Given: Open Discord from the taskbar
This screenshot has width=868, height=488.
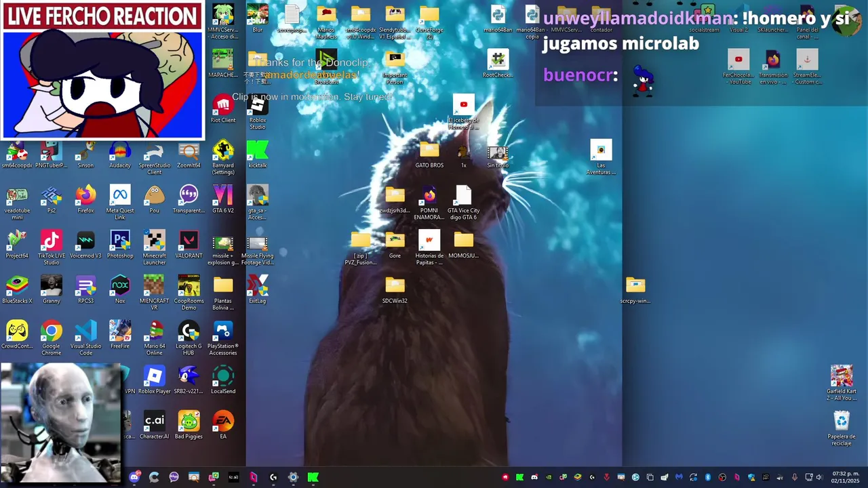Looking at the screenshot, I should [134, 477].
